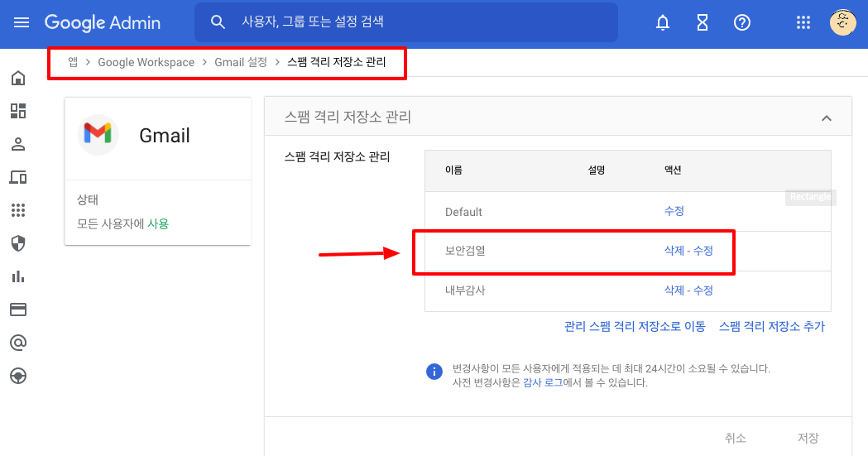Click the 저장 button
The height and width of the screenshot is (456, 868).
(x=808, y=438)
